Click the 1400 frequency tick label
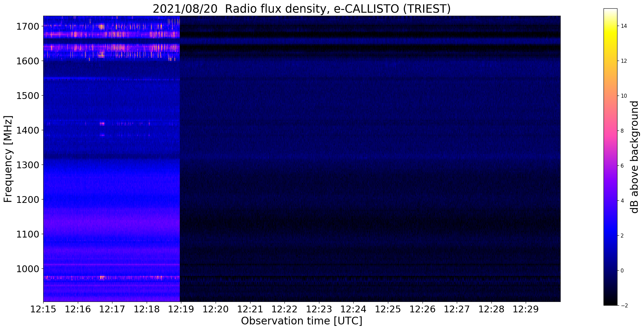 pos(28,130)
